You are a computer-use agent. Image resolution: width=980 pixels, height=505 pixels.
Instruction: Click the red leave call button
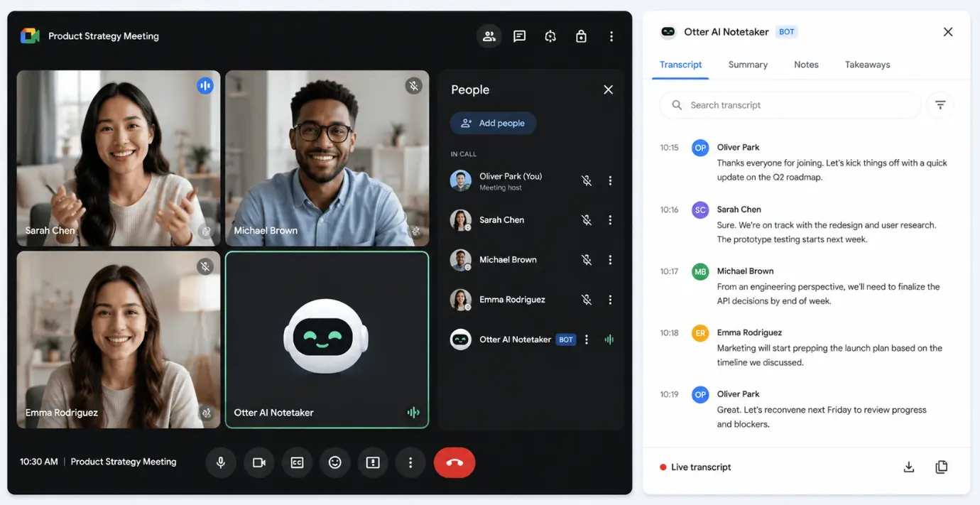(x=454, y=462)
